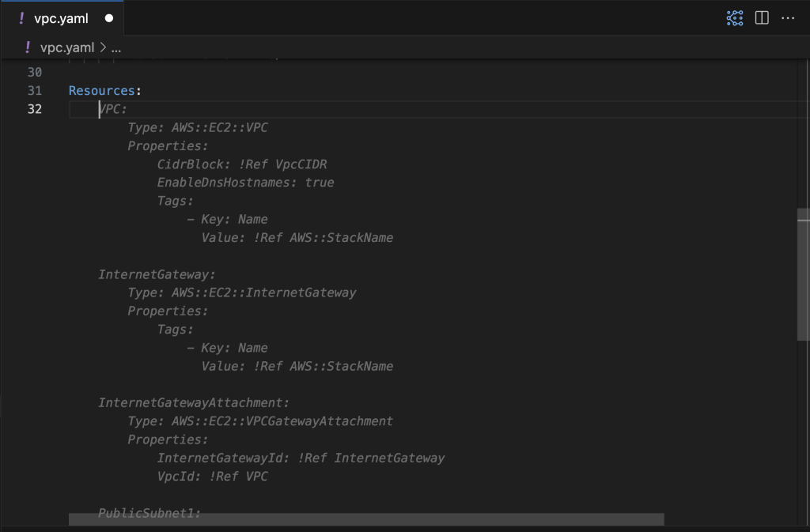Viewport: 810px width, 532px height.
Task: Click the InternetGatewayAttachment: suggestion line
Action: coord(194,403)
